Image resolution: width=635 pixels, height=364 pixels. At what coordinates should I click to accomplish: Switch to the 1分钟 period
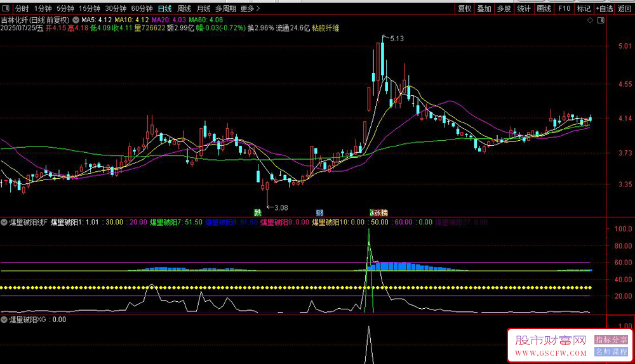pyautogui.click(x=43, y=8)
